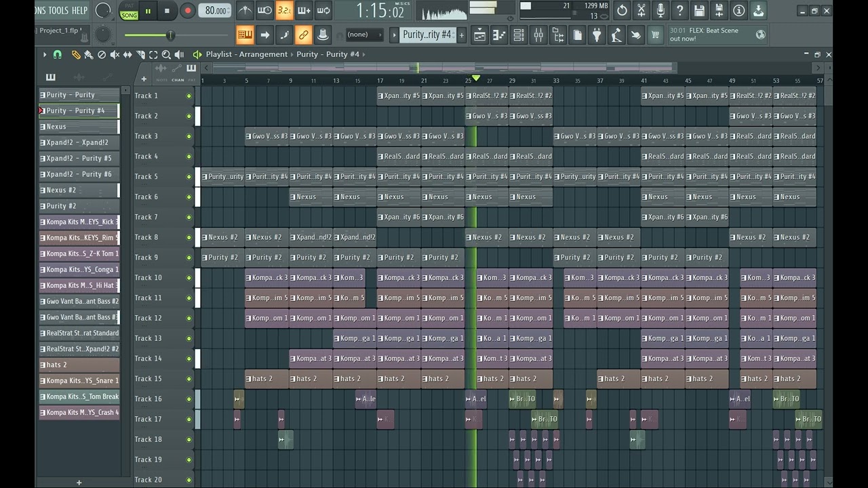The height and width of the screenshot is (488, 868).
Task: Toggle loop recording icon
Action: (324, 10)
